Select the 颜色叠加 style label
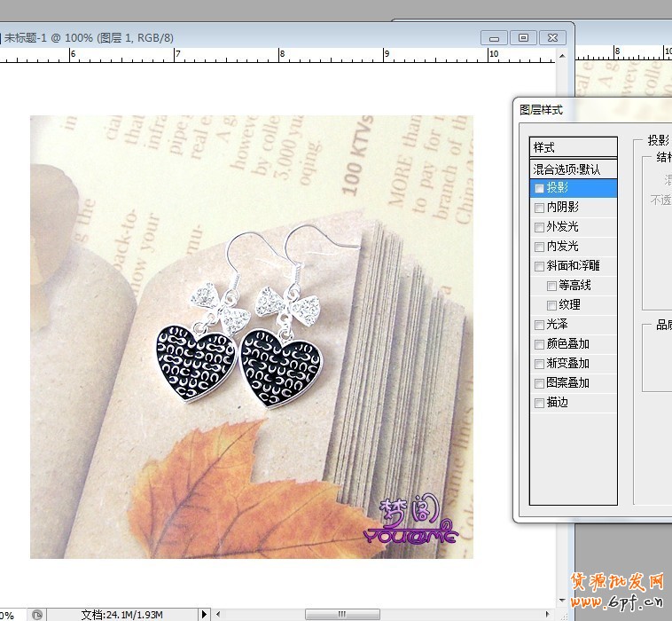The width and height of the screenshot is (672, 621). (568, 343)
